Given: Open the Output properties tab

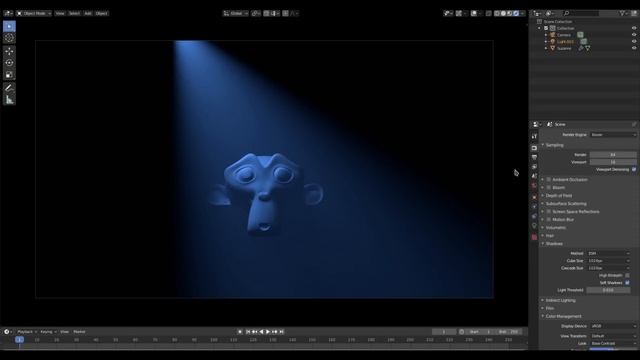Looking at the screenshot, I should point(534,157).
